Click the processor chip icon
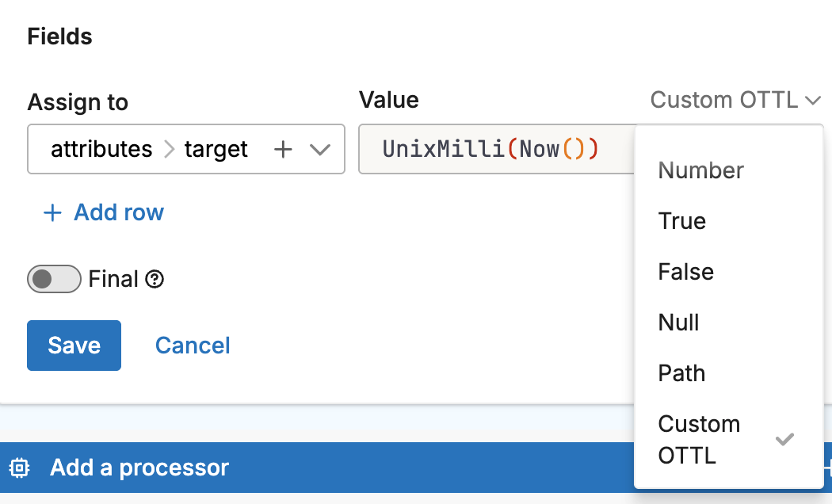 tap(20, 468)
